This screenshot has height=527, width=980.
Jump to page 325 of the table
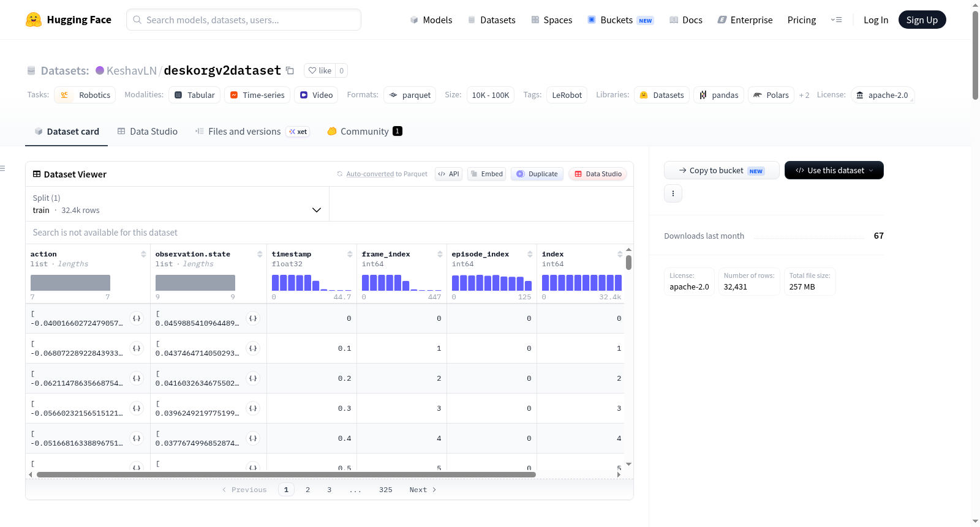(x=385, y=490)
